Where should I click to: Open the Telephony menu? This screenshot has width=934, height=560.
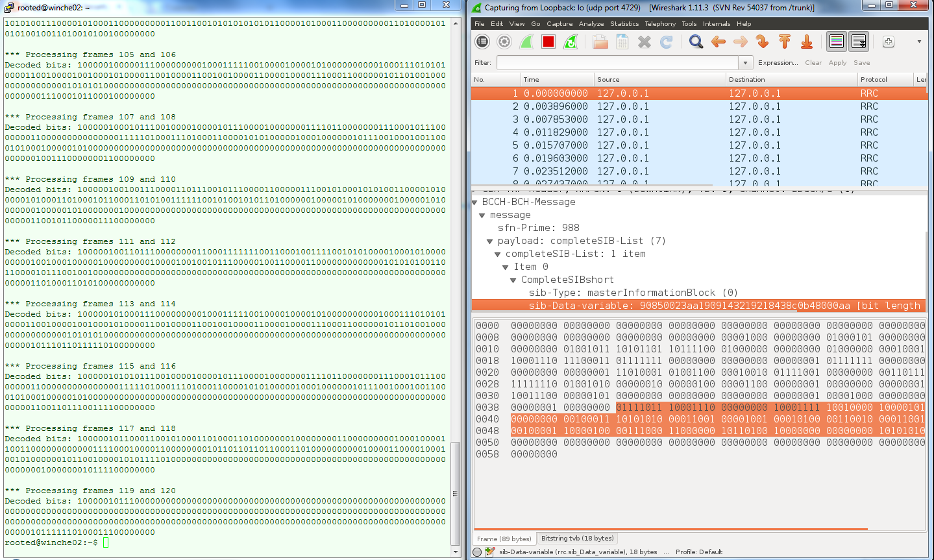tap(660, 23)
